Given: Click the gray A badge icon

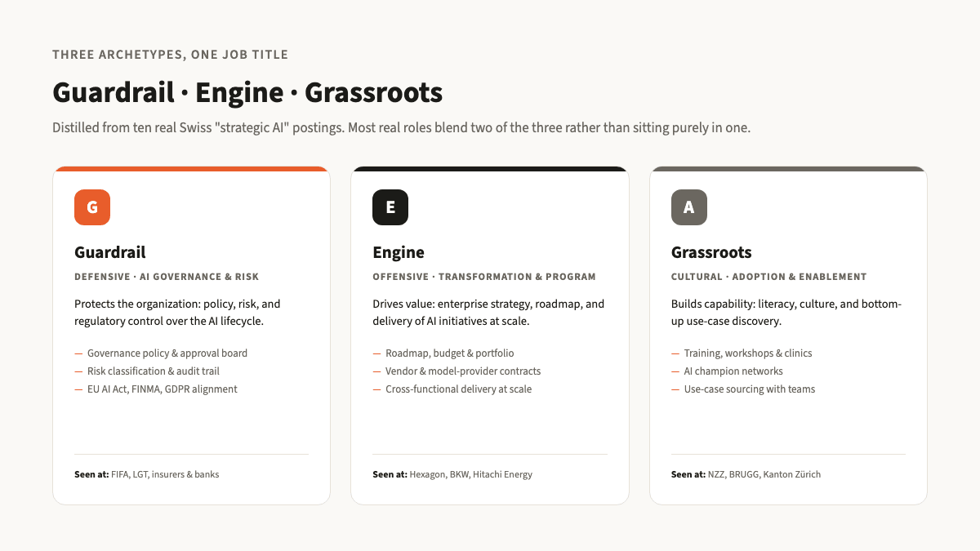Looking at the screenshot, I should click(689, 207).
